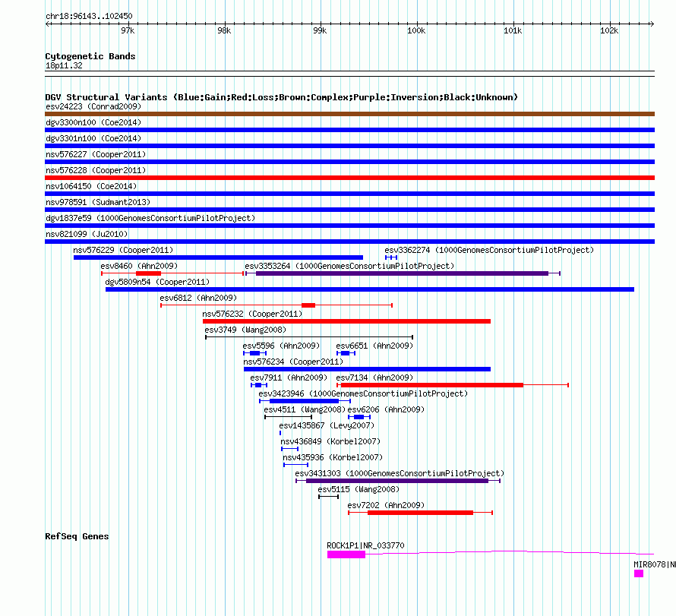Viewport: 676px width, 616px height.
Task: Click the nsv1064150 (Coe2014) label
Action: coord(91,186)
